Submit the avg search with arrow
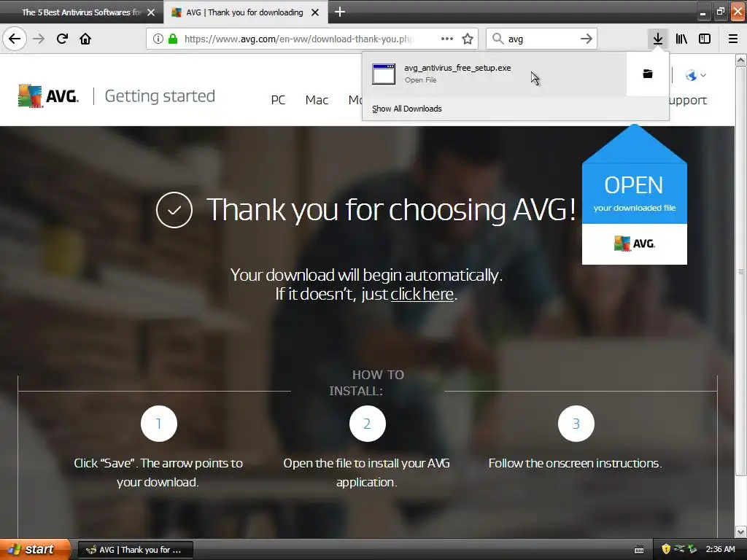The image size is (747, 560). [x=587, y=39]
